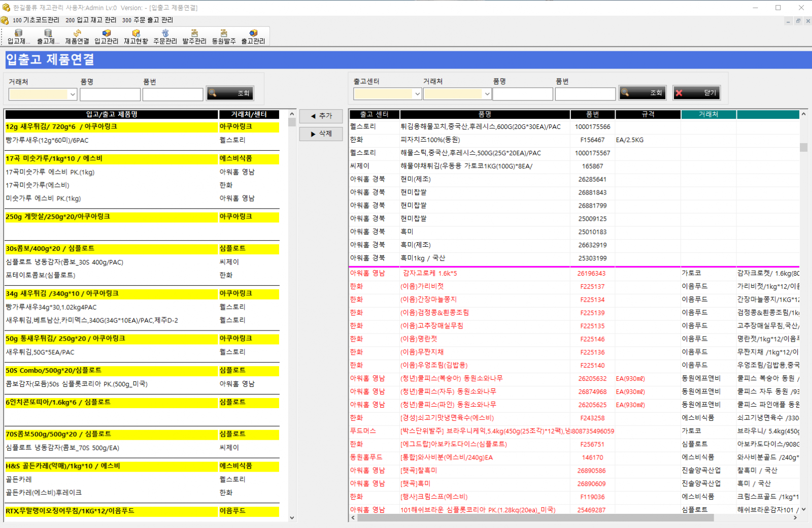Click the 규격 column header
The width and height of the screenshot is (812, 528).
[x=648, y=114]
